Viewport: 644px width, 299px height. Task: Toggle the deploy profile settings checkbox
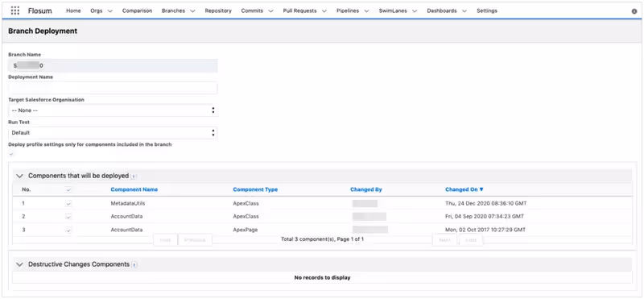tap(11, 154)
